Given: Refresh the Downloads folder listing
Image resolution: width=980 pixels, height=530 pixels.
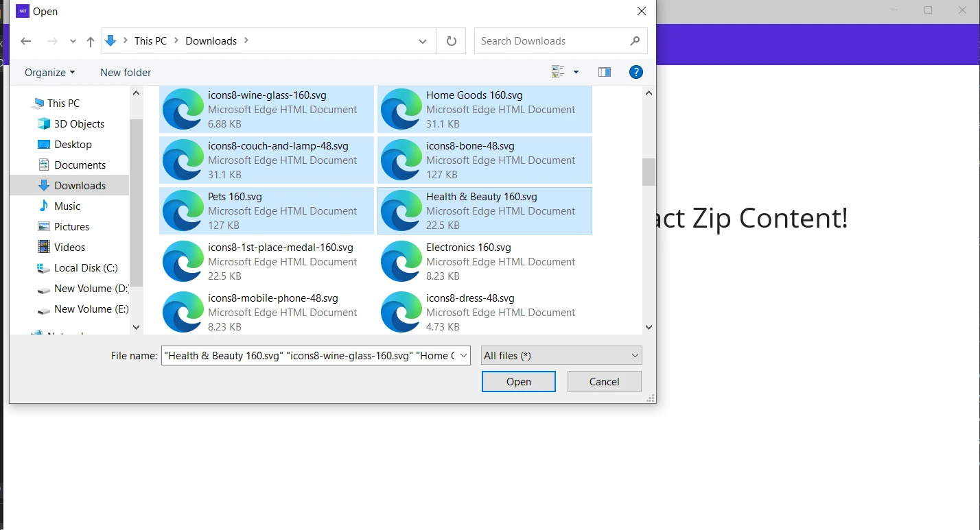Looking at the screenshot, I should [451, 41].
